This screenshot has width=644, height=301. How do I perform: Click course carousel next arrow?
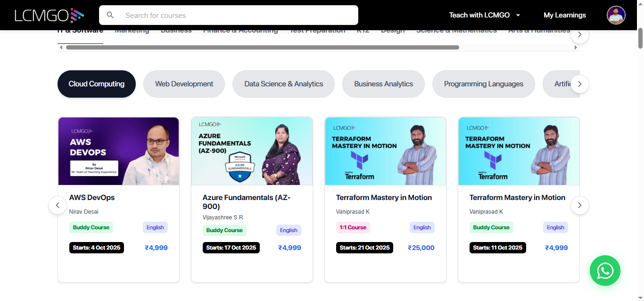[x=580, y=205]
